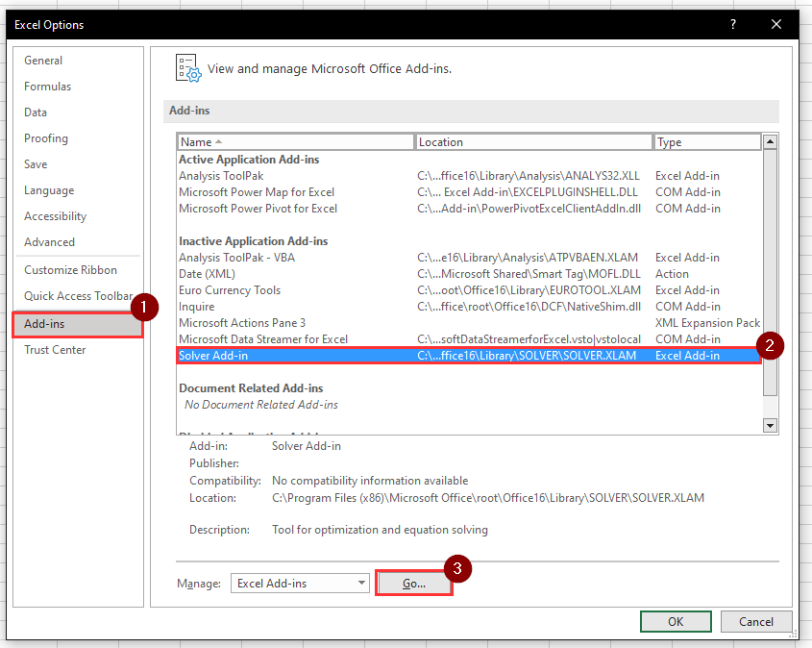Select the Euro Currency Tools row
Viewport: 812px width, 648px height.
click(x=469, y=290)
